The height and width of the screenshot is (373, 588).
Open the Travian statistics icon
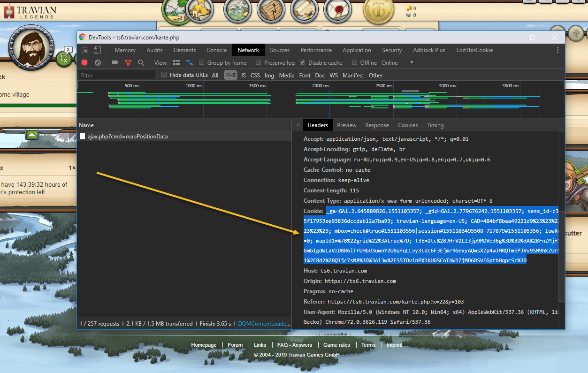coord(271,9)
